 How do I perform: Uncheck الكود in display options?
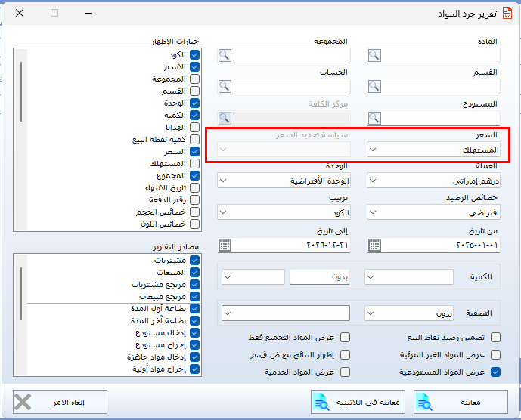tap(194, 55)
